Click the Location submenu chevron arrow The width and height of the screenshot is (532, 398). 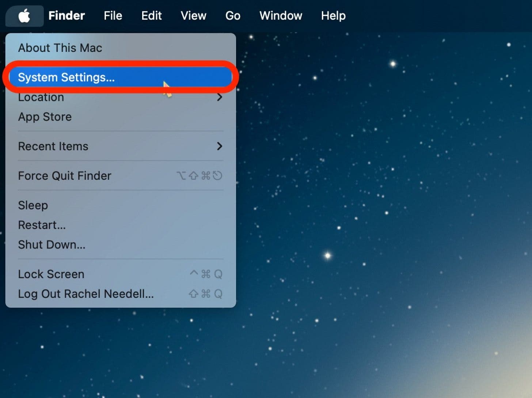[x=219, y=97]
